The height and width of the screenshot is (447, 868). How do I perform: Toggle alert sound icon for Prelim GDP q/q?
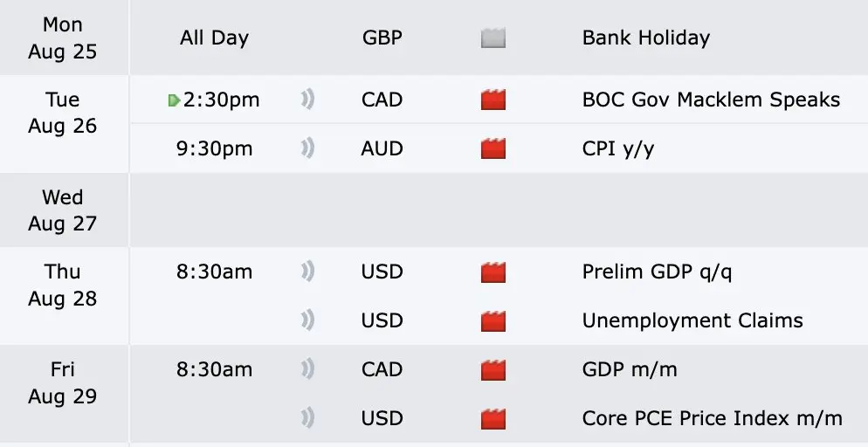tap(308, 272)
